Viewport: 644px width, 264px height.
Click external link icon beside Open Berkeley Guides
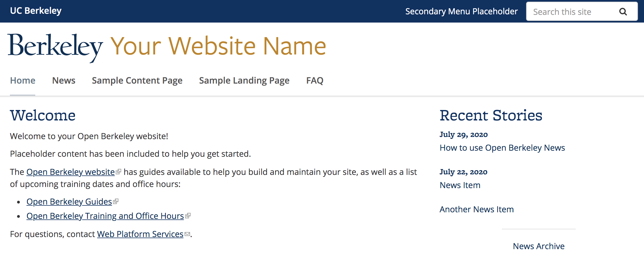[x=116, y=201]
